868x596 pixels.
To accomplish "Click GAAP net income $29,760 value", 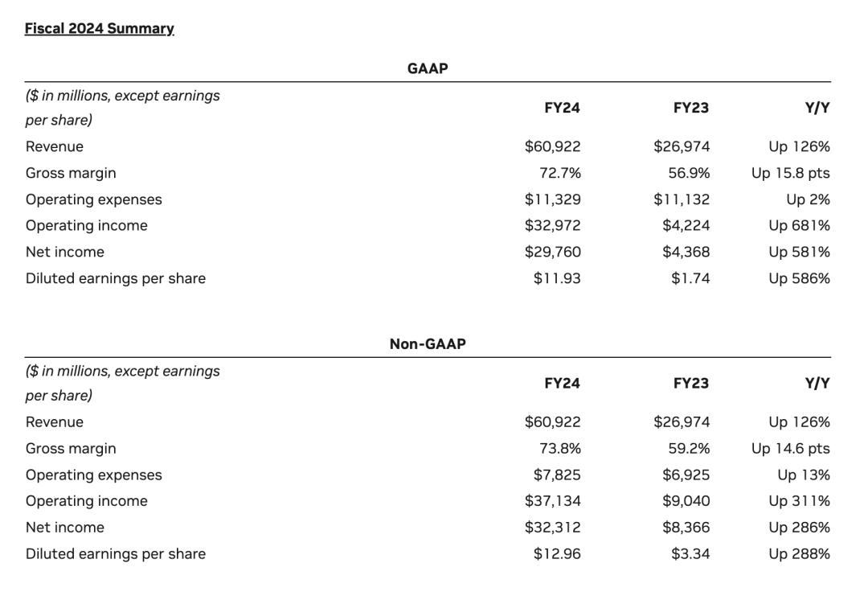I will pos(552,252).
